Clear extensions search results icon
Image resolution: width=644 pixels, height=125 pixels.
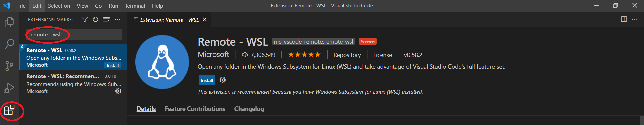(x=106, y=20)
